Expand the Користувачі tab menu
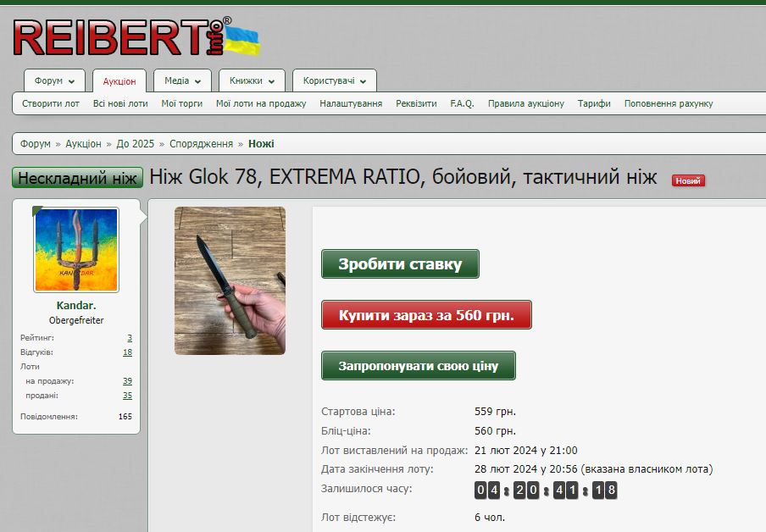The width and height of the screenshot is (766, 532). pos(335,80)
